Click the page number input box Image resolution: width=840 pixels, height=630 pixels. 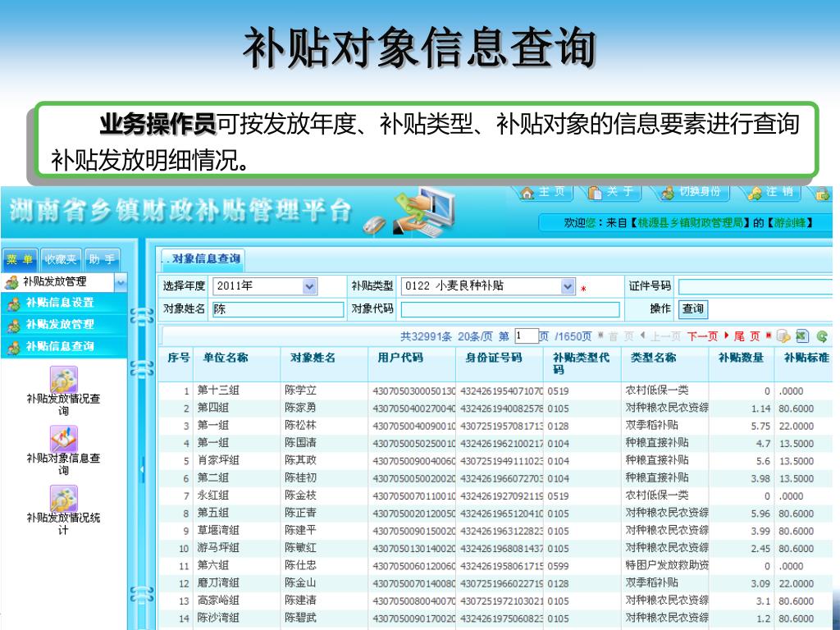click(526, 336)
